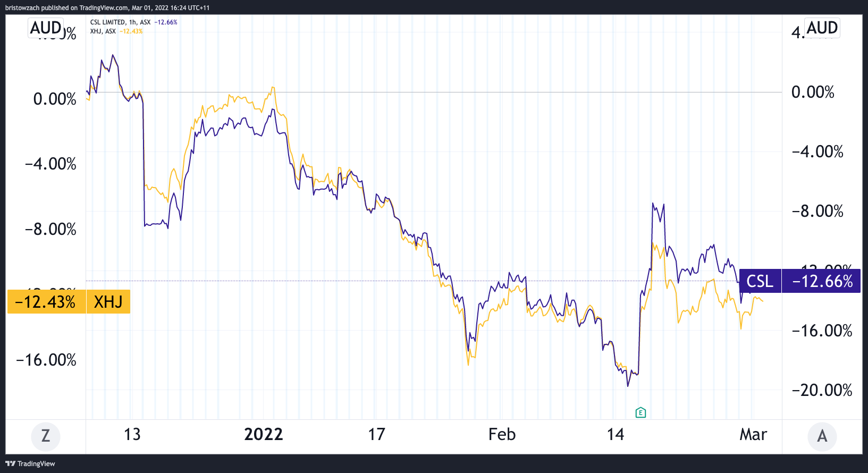Click the right axis -8.00% label
The height and width of the screenshot is (473, 868).
click(818, 211)
